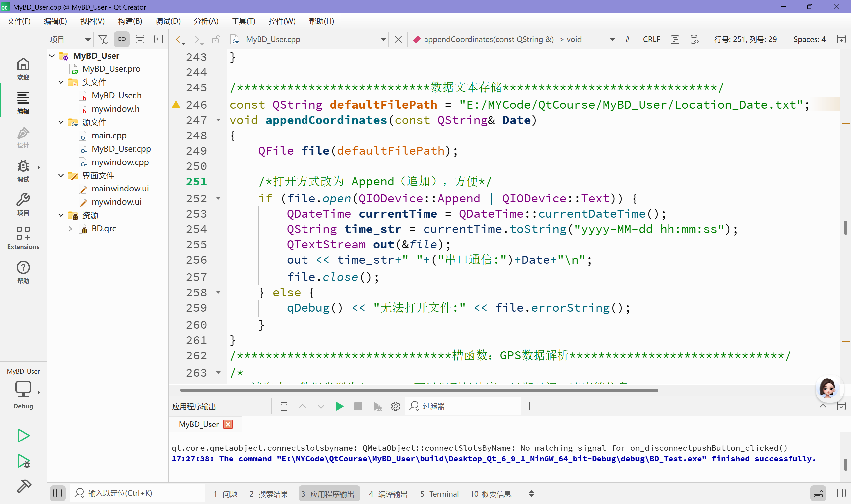Re-run application with output pane play icon
The height and width of the screenshot is (504, 851).
click(340, 406)
